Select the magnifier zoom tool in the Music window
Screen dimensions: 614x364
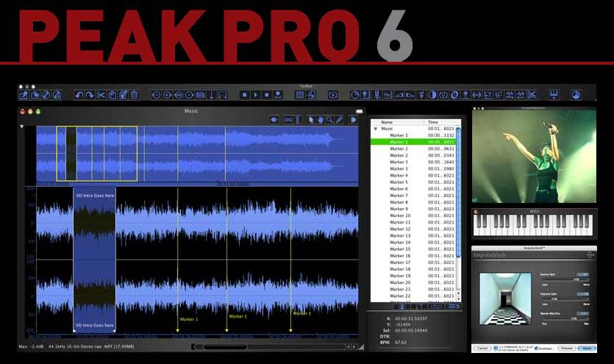329,120
